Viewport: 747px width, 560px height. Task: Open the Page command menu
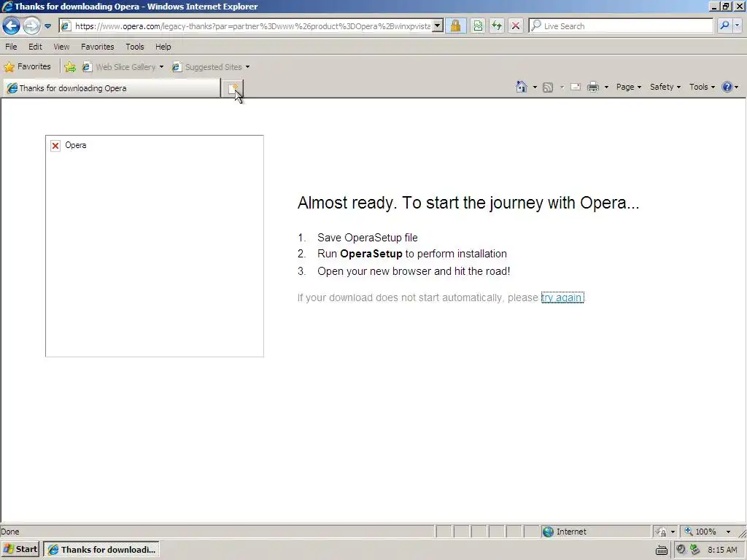pyautogui.click(x=628, y=87)
